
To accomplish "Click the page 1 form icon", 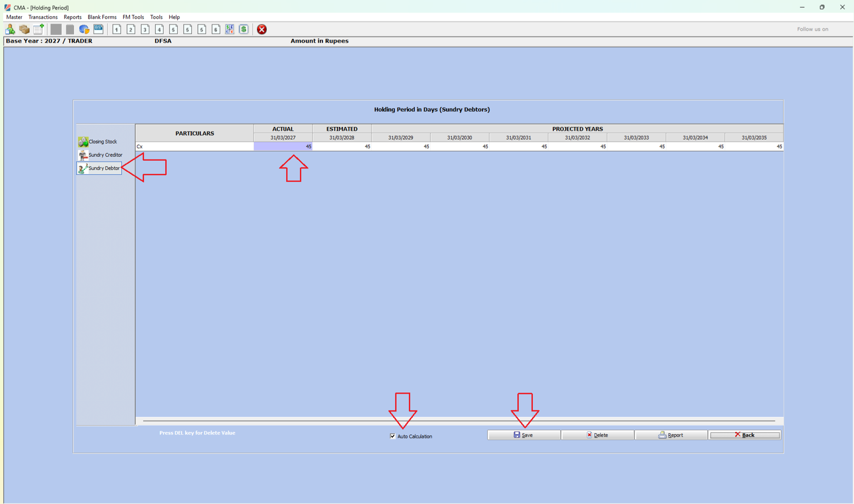I will click(x=117, y=30).
